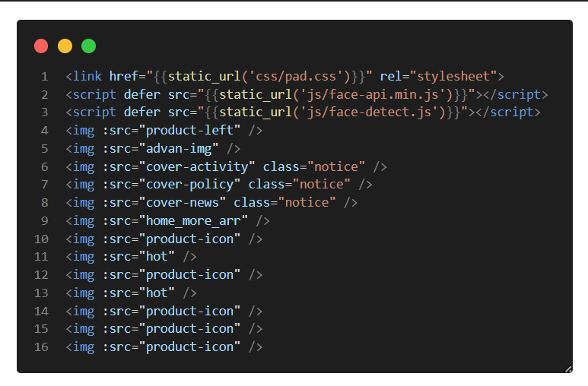
Task: Click line number 9 in the gutter
Action: pos(45,221)
